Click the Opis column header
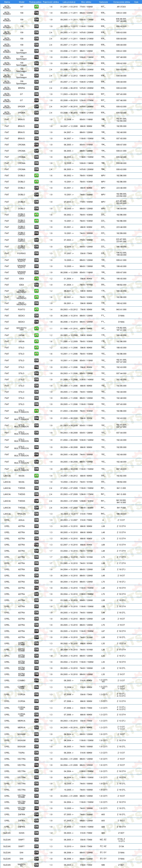Image resolution: width=142 pixels, height=868 pixels. pyautogui.click(x=136, y=2)
